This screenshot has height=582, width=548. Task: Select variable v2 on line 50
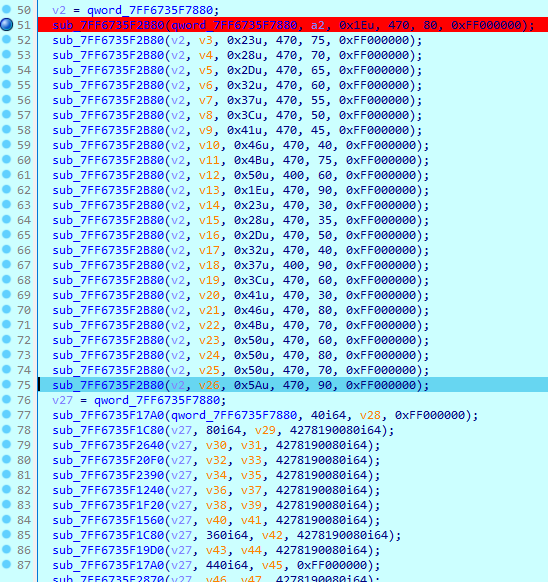[59, 10]
